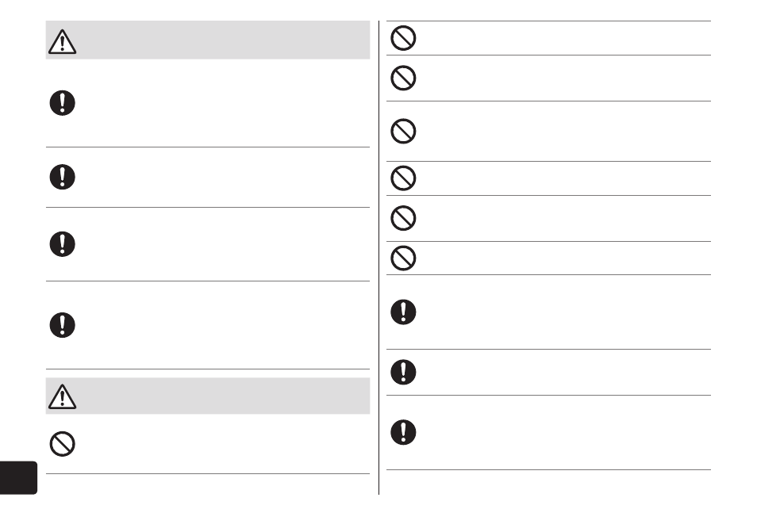
Task: Click the fourth exclamation circle in the left column
Action: pyautogui.click(x=62, y=325)
